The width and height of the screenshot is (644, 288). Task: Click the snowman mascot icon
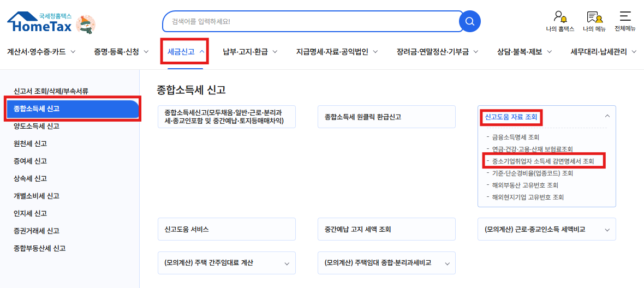point(86,25)
